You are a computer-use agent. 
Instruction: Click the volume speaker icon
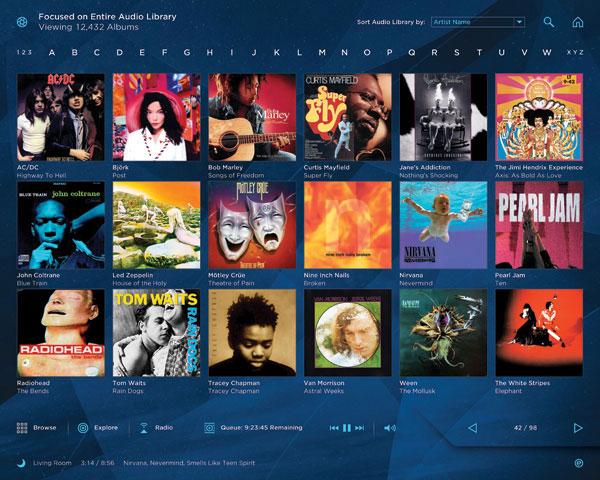pos(390,428)
